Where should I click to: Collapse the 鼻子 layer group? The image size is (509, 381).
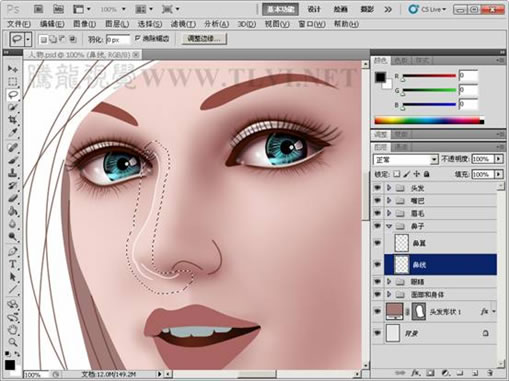pos(389,226)
